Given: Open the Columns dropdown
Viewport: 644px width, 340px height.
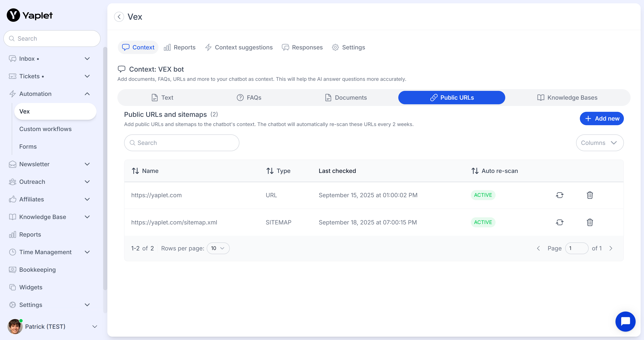Looking at the screenshot, I should [600, 143].
